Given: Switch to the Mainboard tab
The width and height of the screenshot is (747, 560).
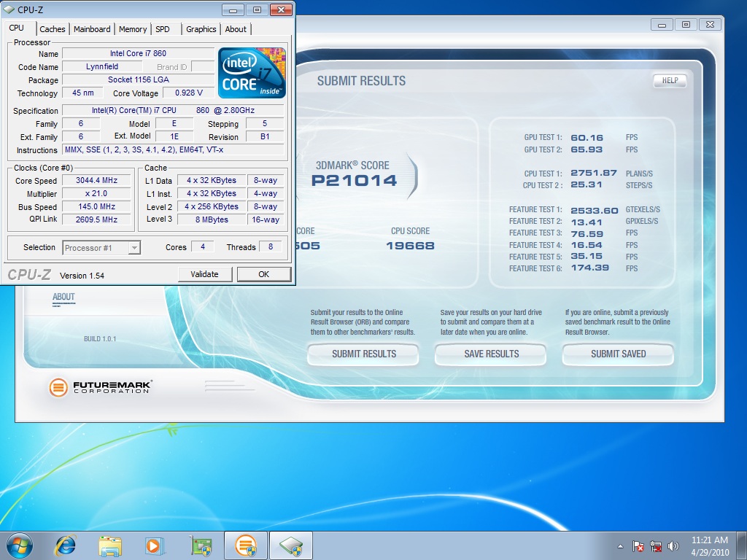Looking at the screenshot, I should [92, 29].
